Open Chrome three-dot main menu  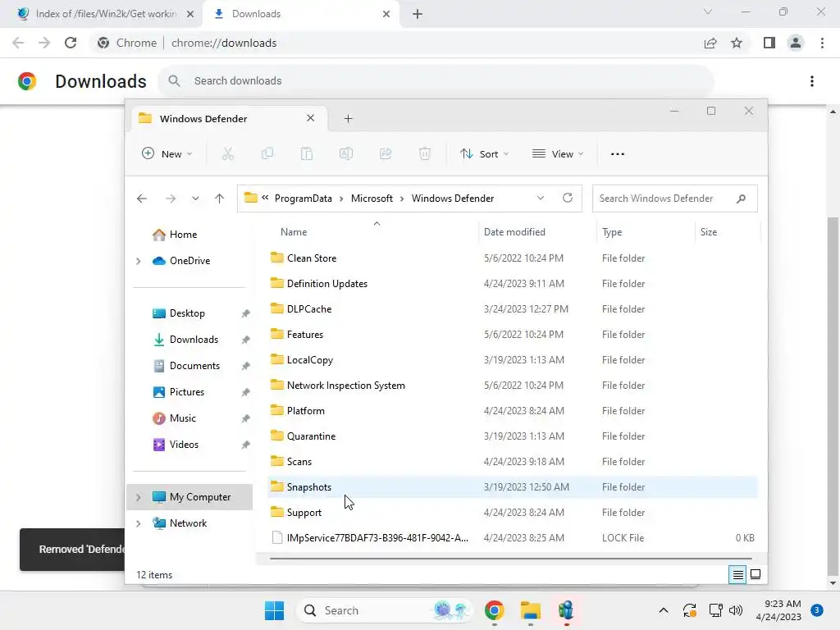[x=822, y=43]
